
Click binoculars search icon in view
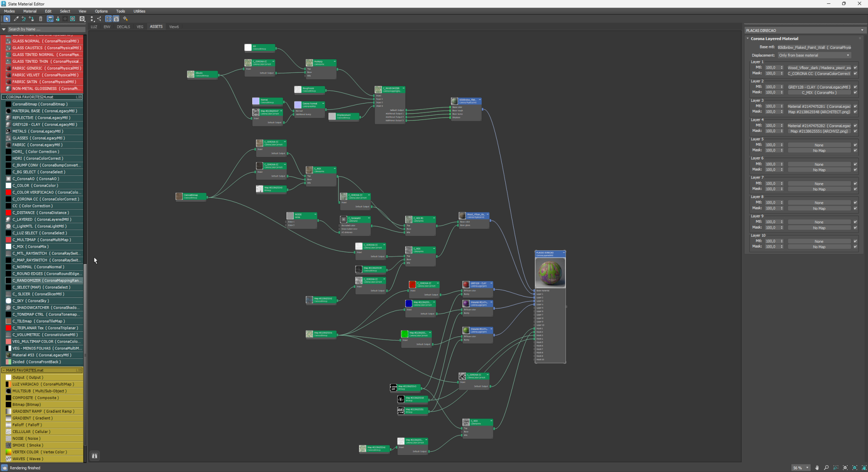[x=95, y=456]
